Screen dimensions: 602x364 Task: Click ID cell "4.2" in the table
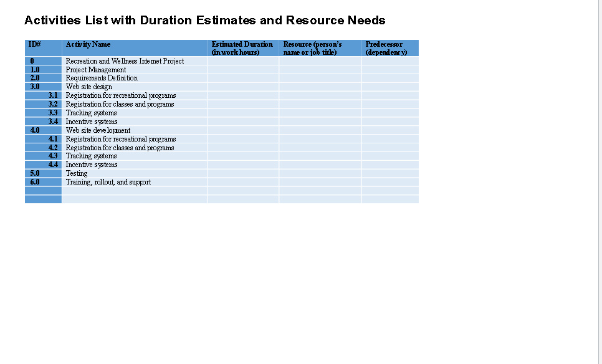(x=52, y=148)
